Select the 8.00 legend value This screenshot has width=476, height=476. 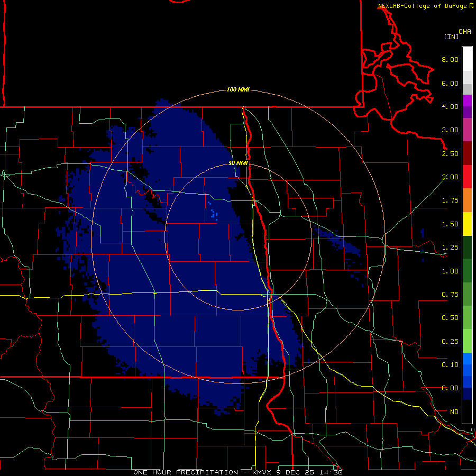click(450, 59)
